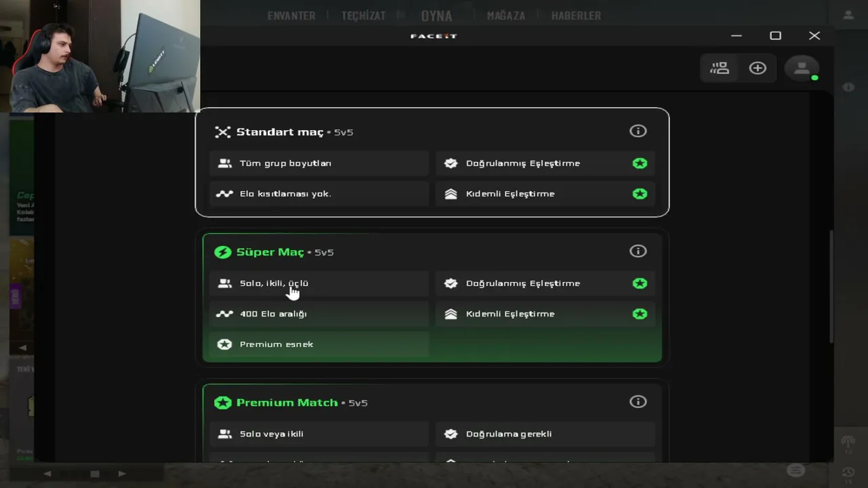Minimize the FACEIT window
Screen dimensions: 868x488
736,35
